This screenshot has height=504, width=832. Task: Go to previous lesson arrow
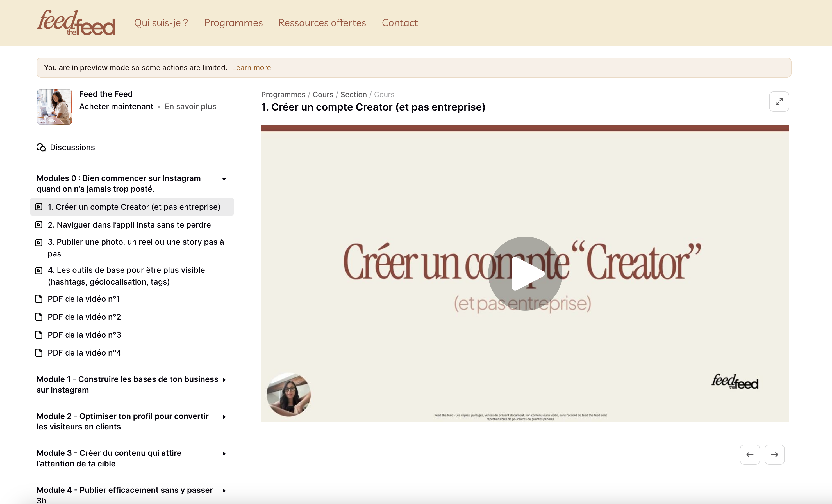pyautogui.click(x=750, y=454)
